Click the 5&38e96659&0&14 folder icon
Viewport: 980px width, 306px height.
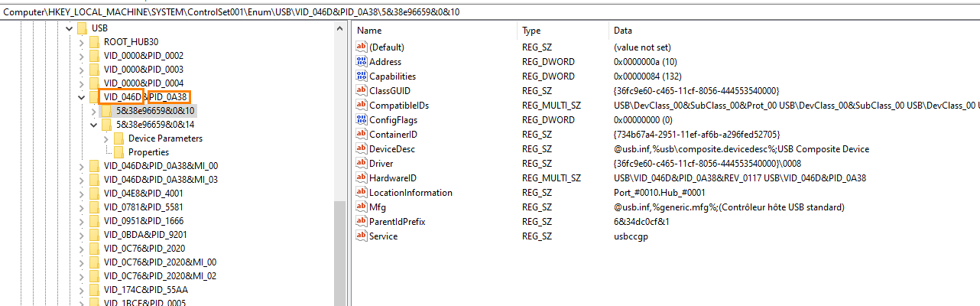[x=106, y=125]
